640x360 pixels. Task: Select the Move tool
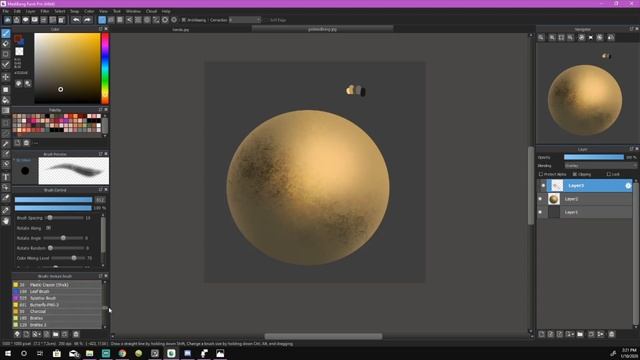coord(6,77)
